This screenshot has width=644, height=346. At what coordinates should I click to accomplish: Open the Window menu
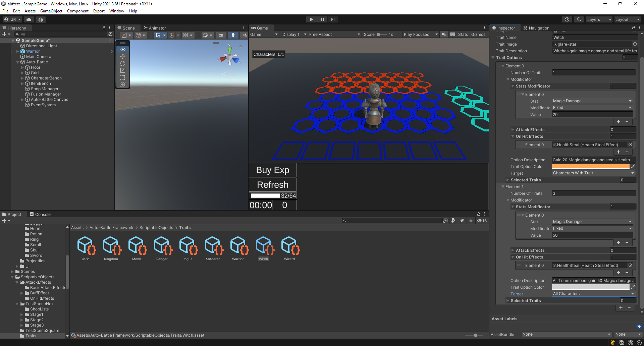click(x=116, y=11)
